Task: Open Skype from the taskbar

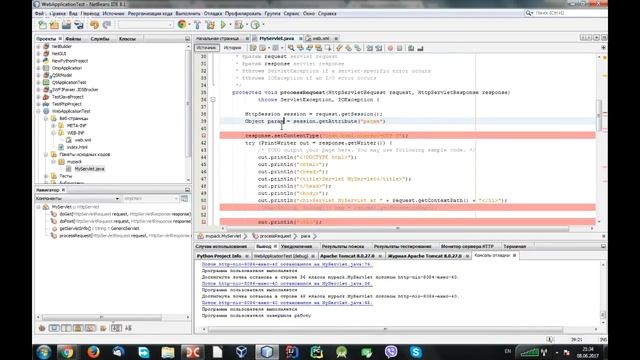Action: [x=416, y=352]
